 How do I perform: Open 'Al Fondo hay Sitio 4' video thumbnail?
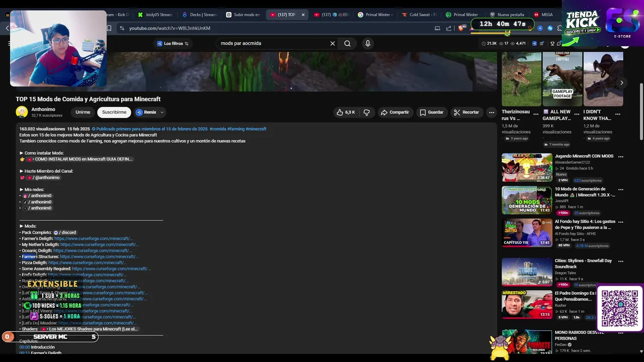[527, 233]
